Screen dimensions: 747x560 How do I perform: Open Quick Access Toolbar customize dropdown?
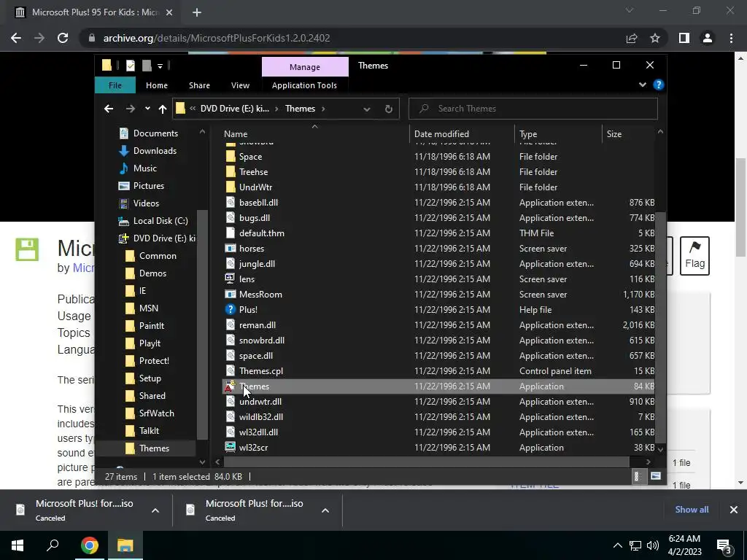point(160,66)
